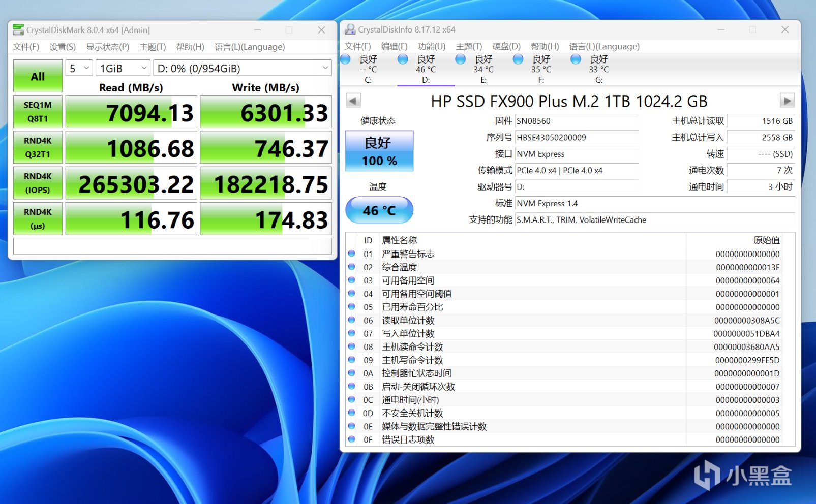Click the CrystalDiskMark title bar app icon
Viewport: 816px width, 504px height.
click(x=18, y=30)
